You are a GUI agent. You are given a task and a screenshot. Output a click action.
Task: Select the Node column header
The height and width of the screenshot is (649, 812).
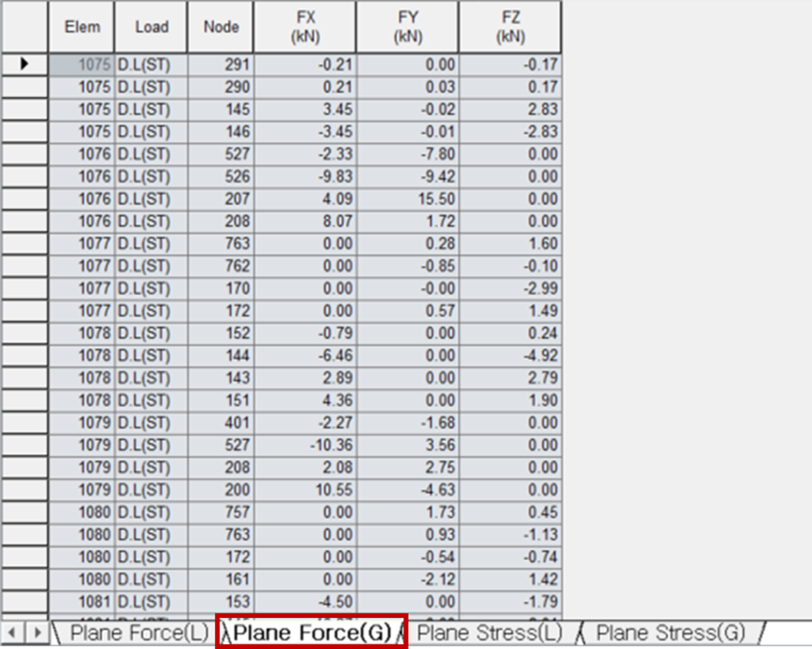221,26
